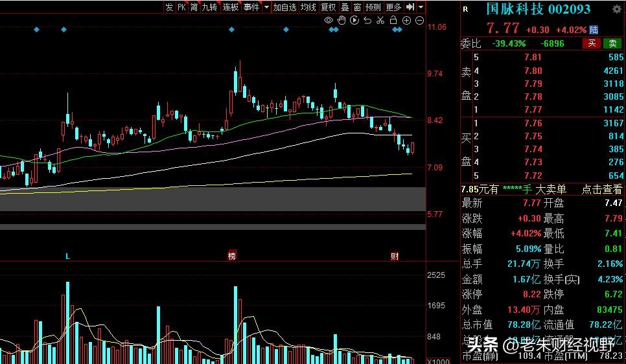The width and height of the screenshot is (626, 364).
Task: Click the buy order volume 3167
Action: click(614, 123)
